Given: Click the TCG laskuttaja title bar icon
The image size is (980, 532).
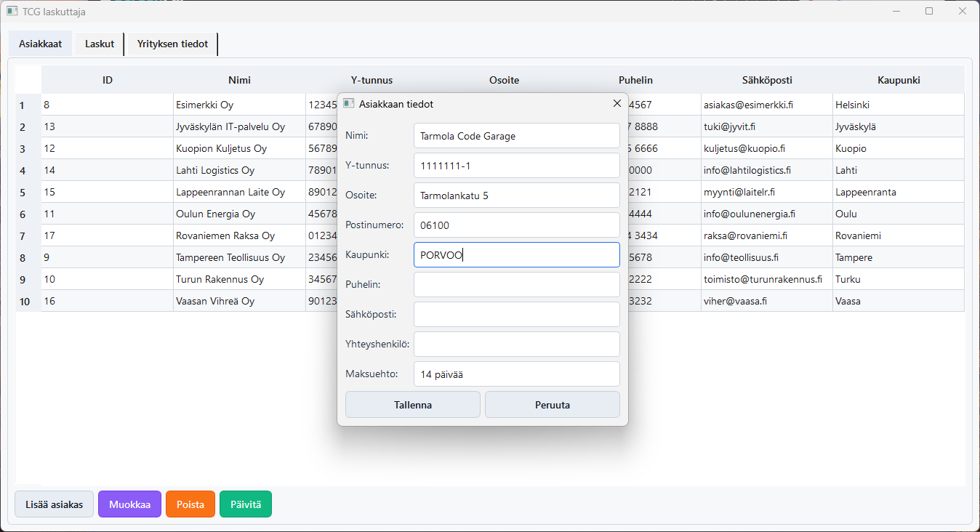Looking at the screenshot, I should pos(12,12).
